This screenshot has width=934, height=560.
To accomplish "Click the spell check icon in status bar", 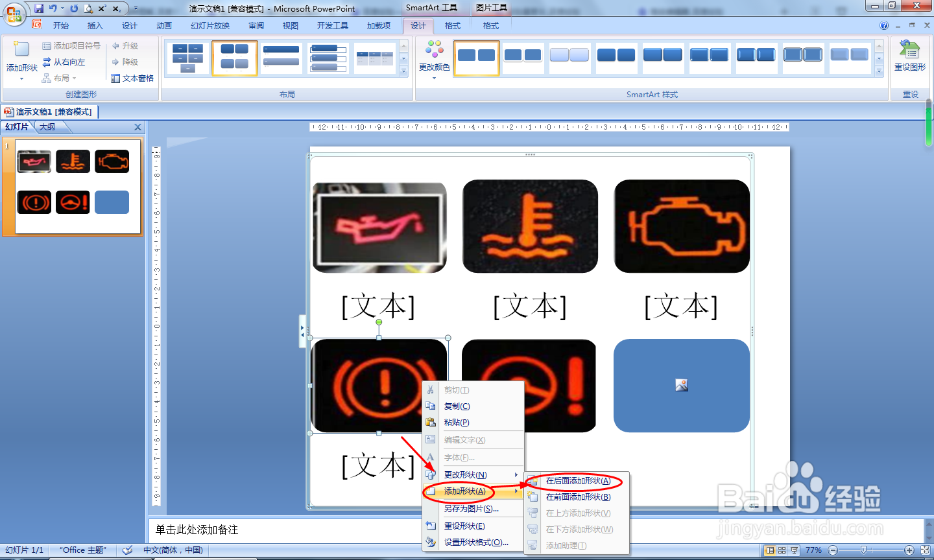I will (128, 550).
